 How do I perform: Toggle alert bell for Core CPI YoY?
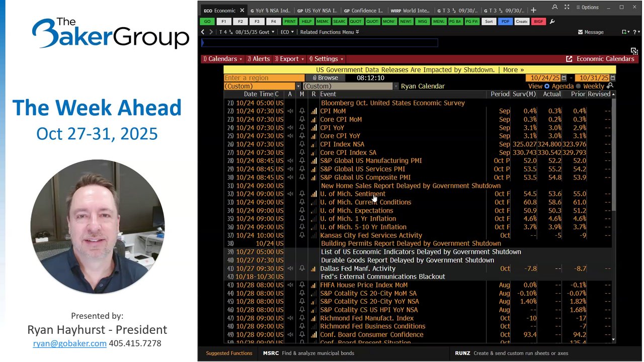pyautogui.click(x=302, y=136)
